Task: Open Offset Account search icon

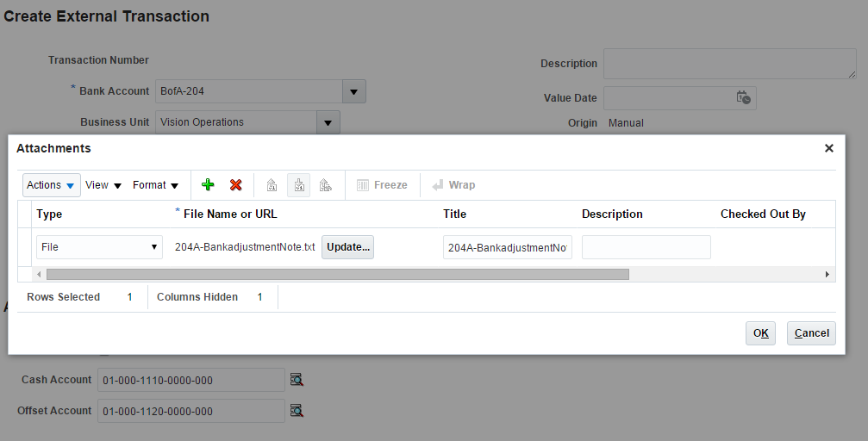Action: 297,411
